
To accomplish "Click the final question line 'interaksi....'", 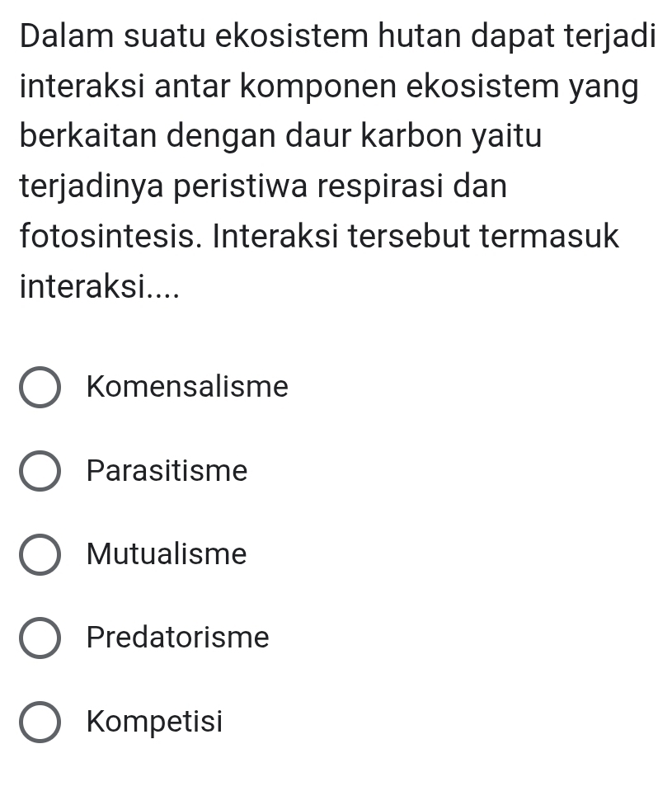I will tap(98, 287).
